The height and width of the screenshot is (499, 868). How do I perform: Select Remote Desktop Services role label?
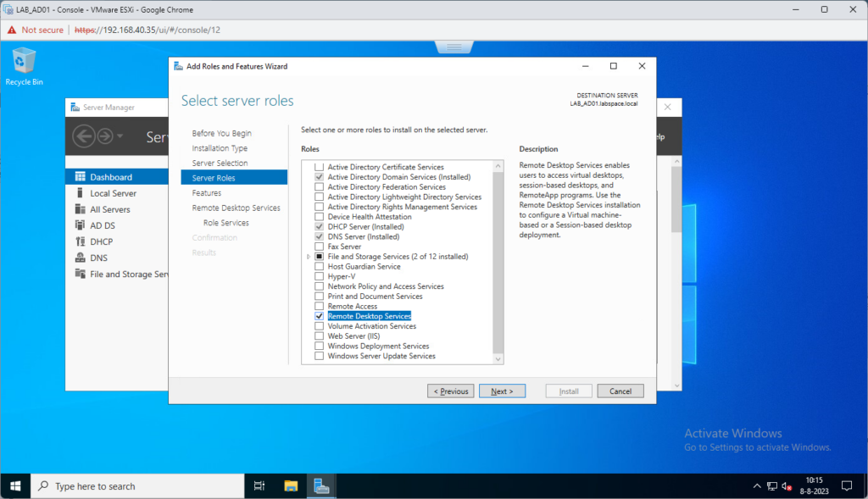(370, 317)
